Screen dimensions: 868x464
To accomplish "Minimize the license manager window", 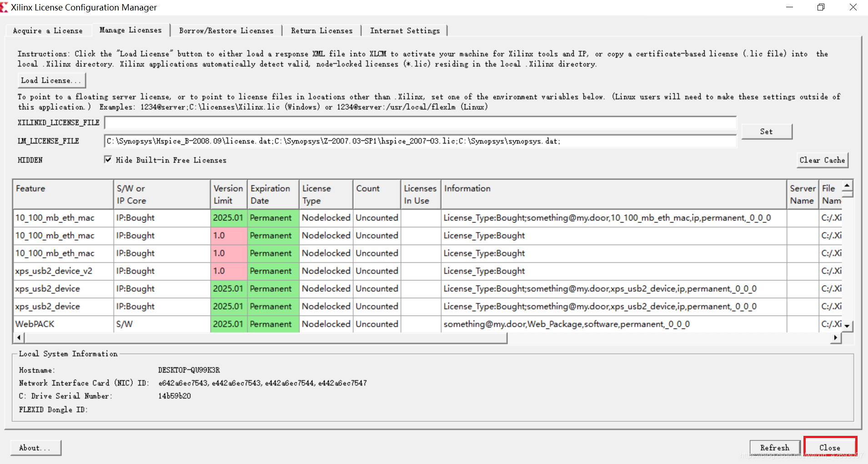I will 789,7.
